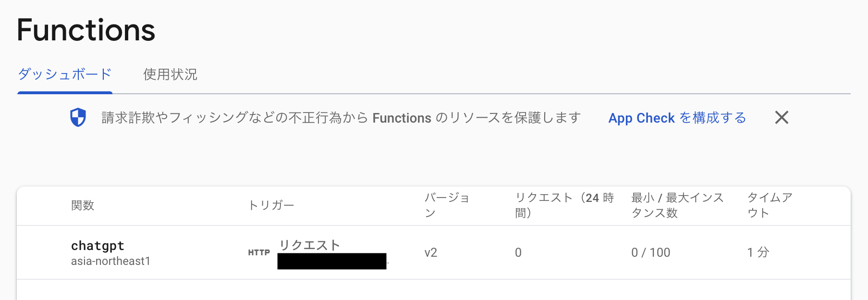The height and width of the screenshot is (300, 868).
Task: Click the Functions page heading
Action: pyautogui.click(x=86, y=30)
